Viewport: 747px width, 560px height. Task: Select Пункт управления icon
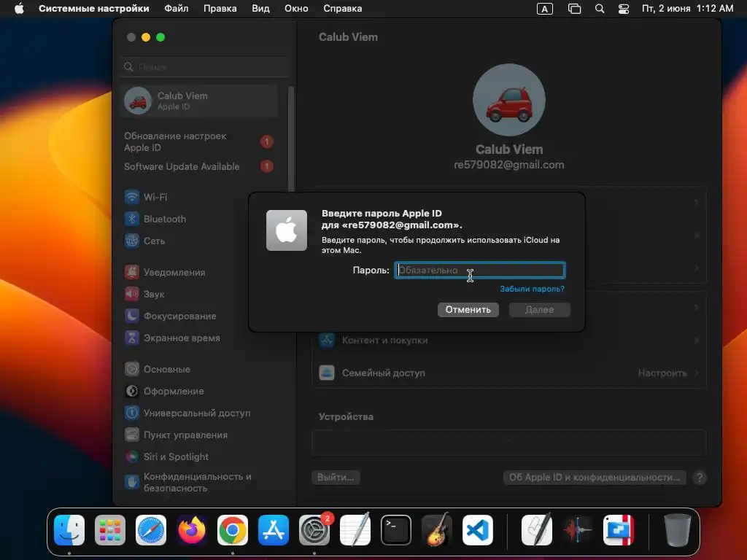(132, 435)
